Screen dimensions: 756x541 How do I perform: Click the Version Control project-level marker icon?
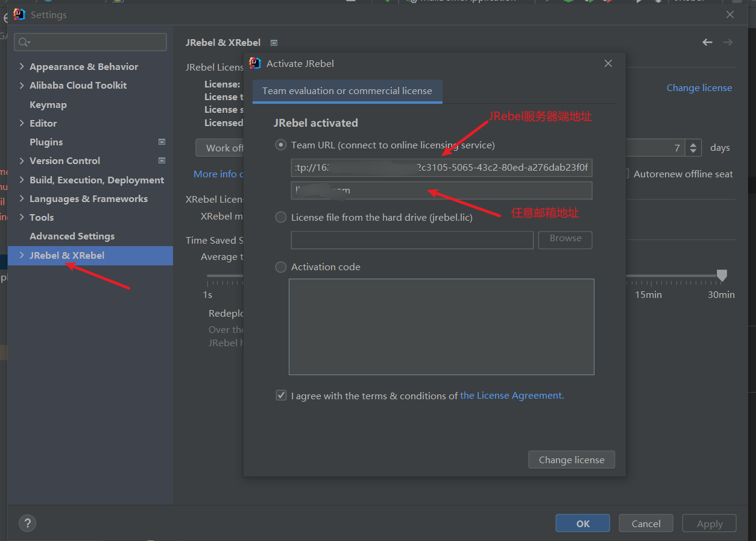pyautogui.click(x=162, y=160)
